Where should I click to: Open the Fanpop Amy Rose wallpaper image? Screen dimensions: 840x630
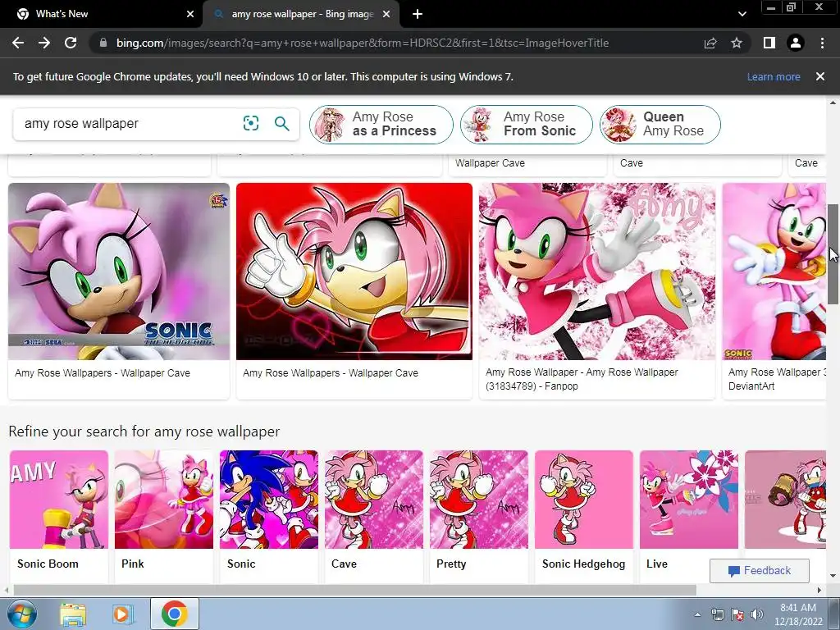tap(597, 272)
